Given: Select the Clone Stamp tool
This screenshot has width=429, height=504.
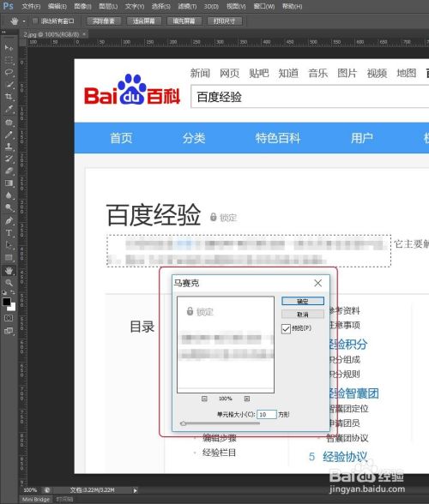Looking at the screenshot, I should click(x=9, y=147).
